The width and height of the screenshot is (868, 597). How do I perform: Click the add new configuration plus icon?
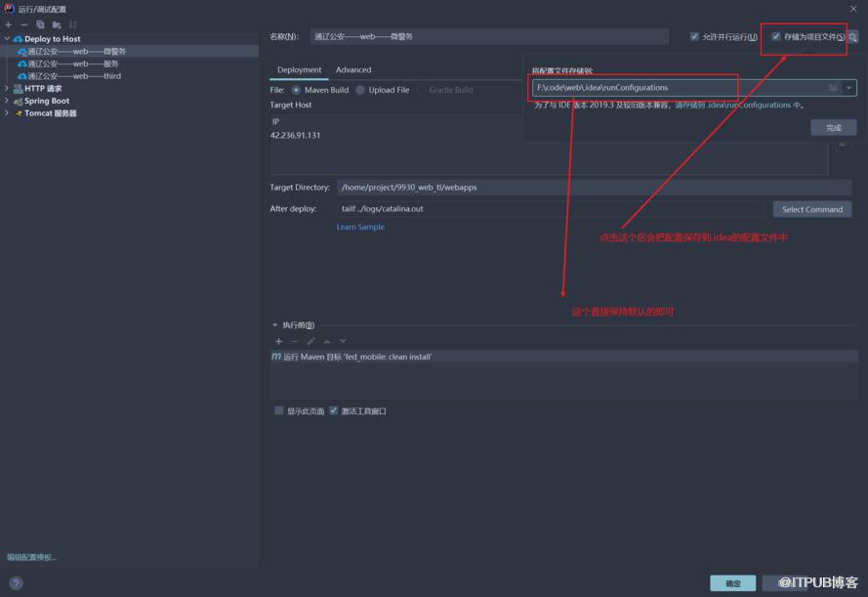click(9, 25)
